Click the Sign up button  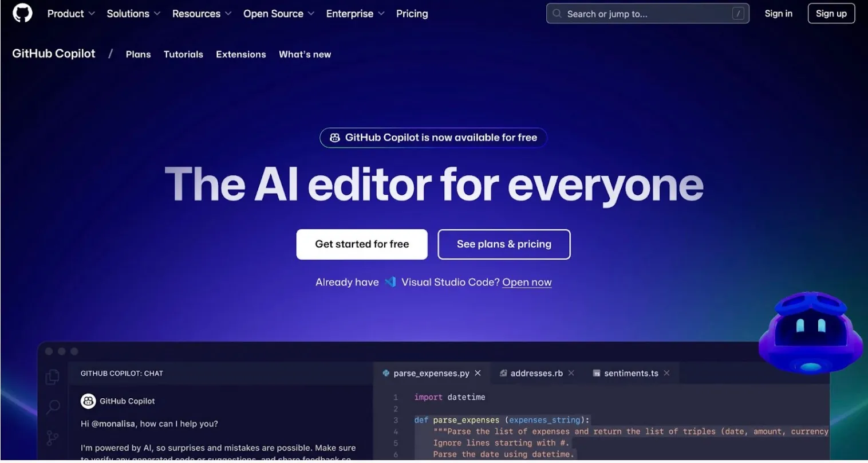point(831,14)
